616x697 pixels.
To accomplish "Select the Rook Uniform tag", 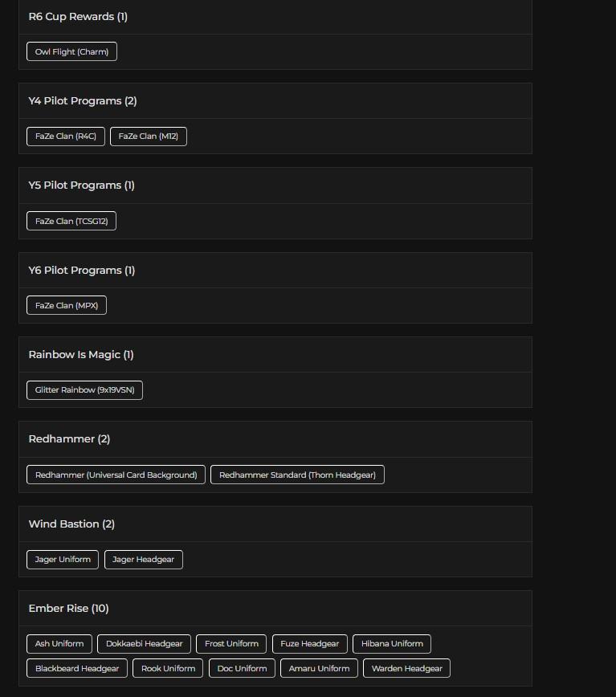I will click(x=169, y=669).
